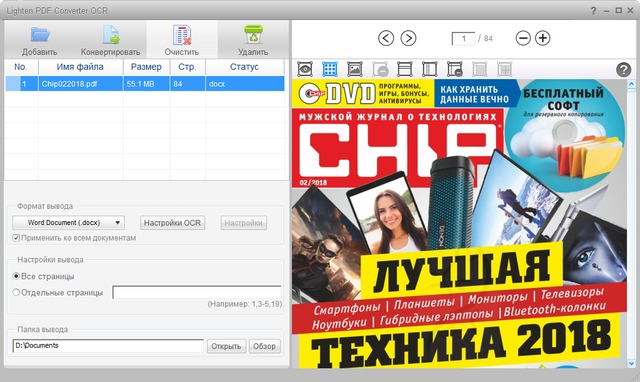Click the greyed merge cells tool
Viewport: 640px width, 382px height.
[480, 69]
